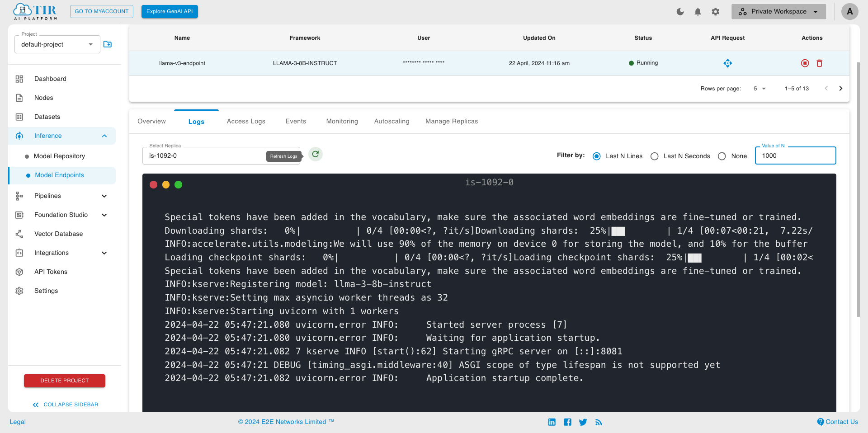Click the Value of N input field

point(796,155)
